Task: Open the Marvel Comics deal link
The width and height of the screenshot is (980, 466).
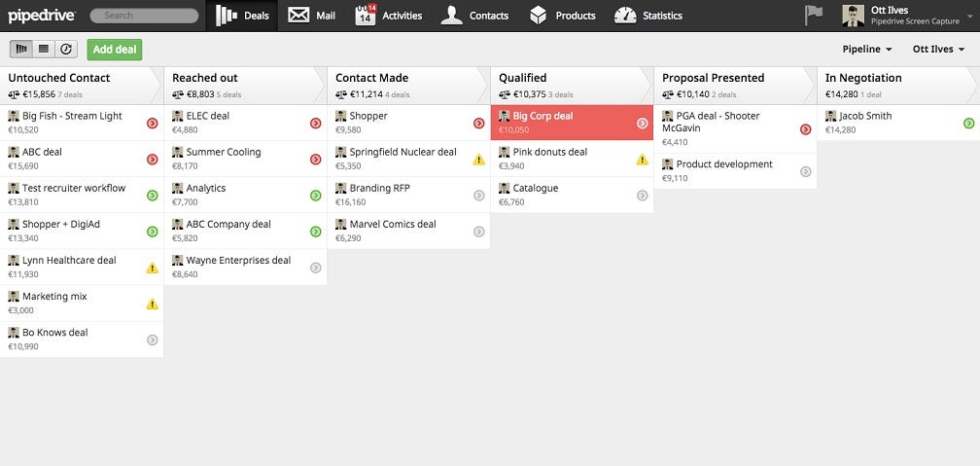Action: pos(393,224)
